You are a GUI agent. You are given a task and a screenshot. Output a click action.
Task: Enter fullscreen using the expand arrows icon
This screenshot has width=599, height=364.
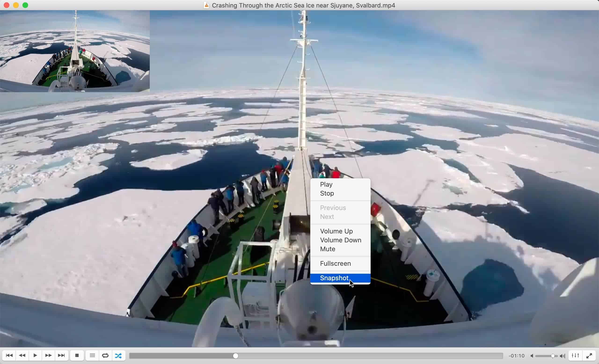coord(590,356)
